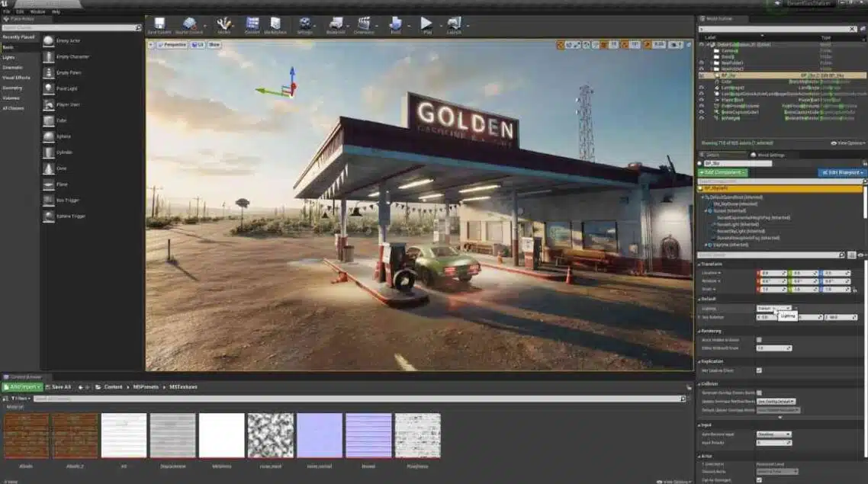Viewport: 868px width, 484px height.
Task: Open the Content browser toolbar icon
Action: click(252, 25)
